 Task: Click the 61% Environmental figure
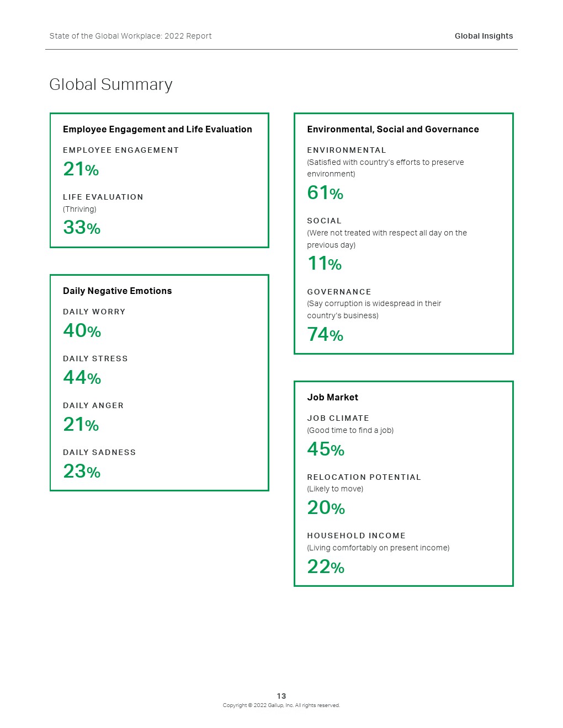point(325,192)
